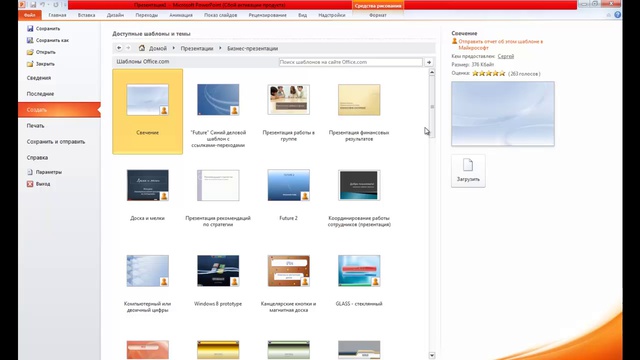Switch to the Анимация ribbon tab
This screenshot has width=640, height=360.
181,15
